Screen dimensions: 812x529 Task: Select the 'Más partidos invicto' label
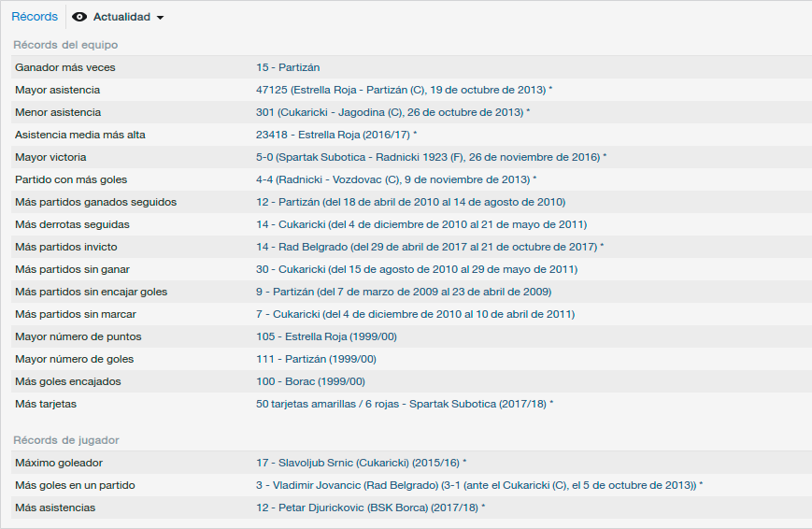pyautogui.click(x=66, y=247)
